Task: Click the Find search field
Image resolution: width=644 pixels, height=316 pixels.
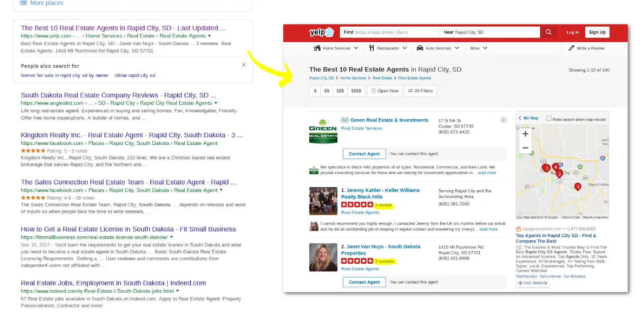Action: (x=390, y=32)
